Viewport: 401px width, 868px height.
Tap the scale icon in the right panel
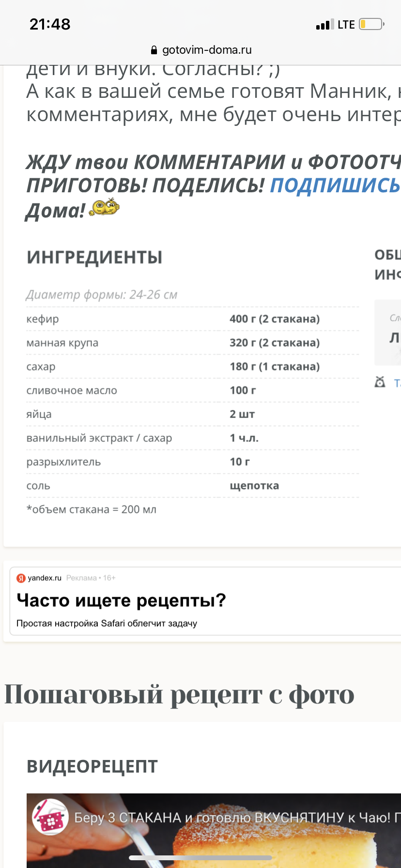pos(380,382)
